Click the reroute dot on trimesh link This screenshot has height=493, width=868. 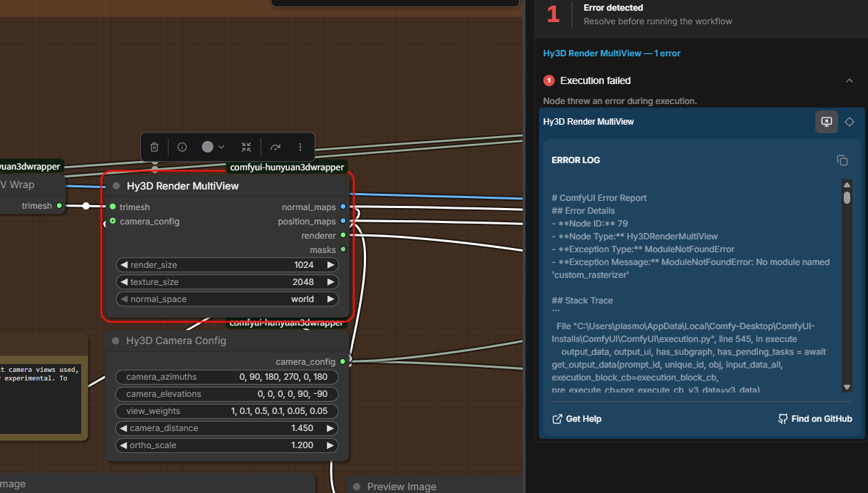[x=86, y=206]
